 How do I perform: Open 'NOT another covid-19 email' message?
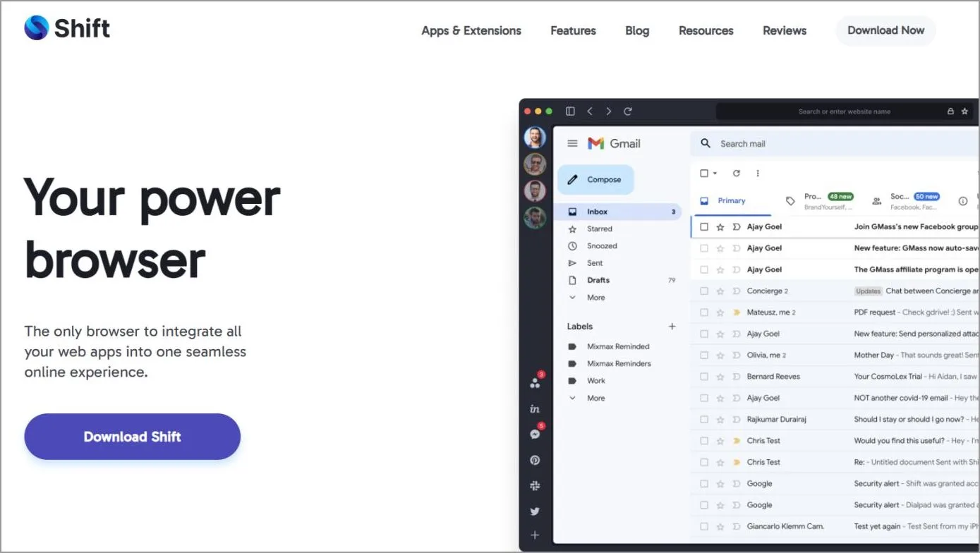click(x=835, y=398)
